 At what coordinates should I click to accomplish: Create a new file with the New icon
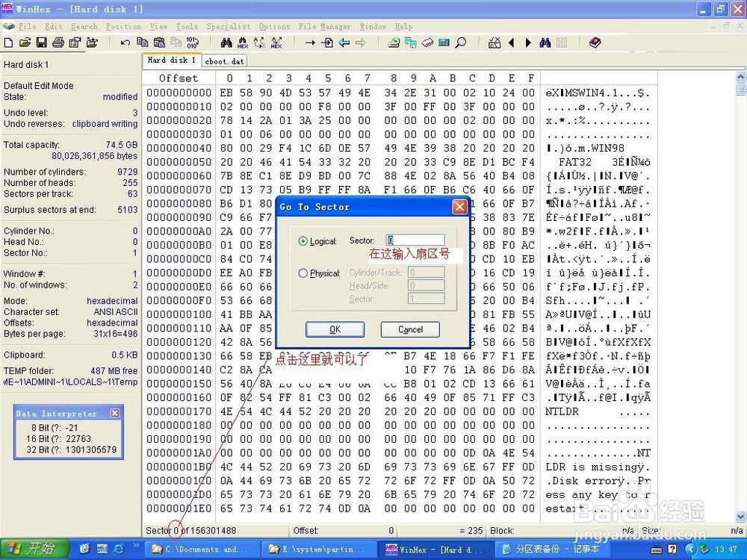click(x=8, y=43)
